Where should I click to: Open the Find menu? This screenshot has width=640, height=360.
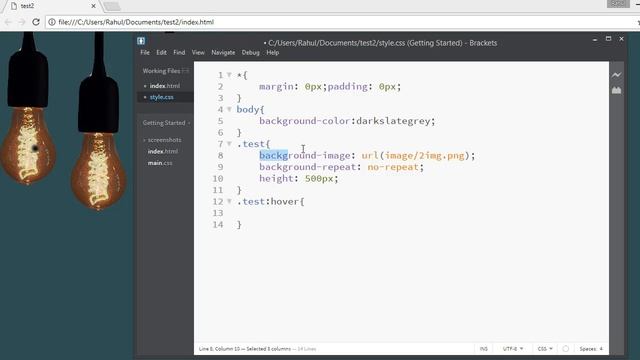point(179,53)
